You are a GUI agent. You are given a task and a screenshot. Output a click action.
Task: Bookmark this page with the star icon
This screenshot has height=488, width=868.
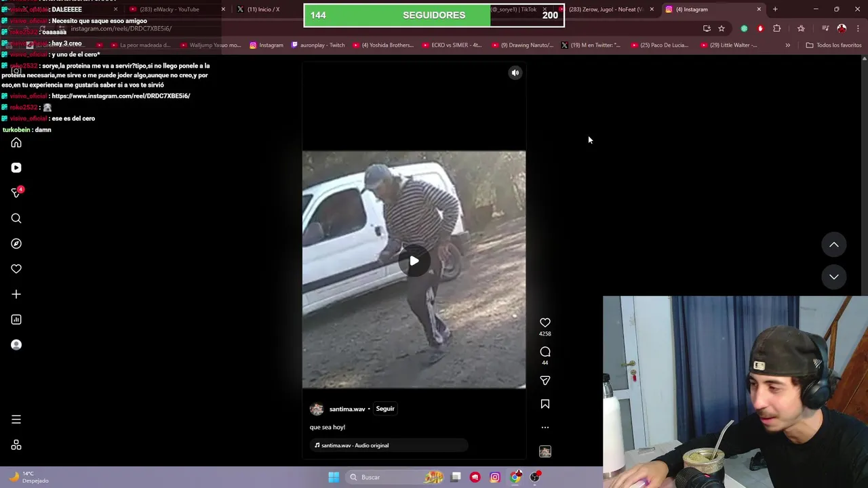click(x=722, y=28)
